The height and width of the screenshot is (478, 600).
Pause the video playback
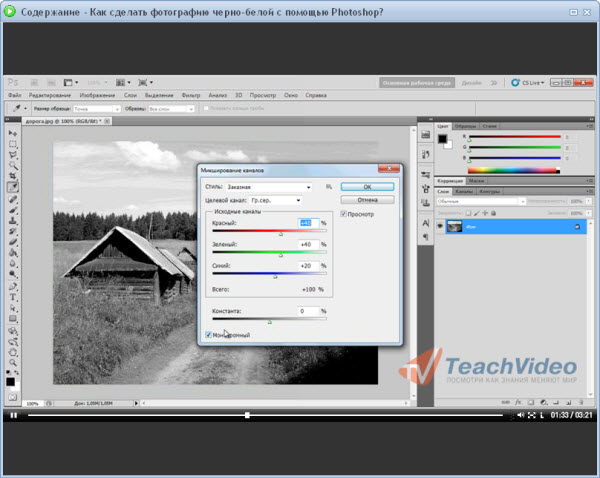pos(14,414)
